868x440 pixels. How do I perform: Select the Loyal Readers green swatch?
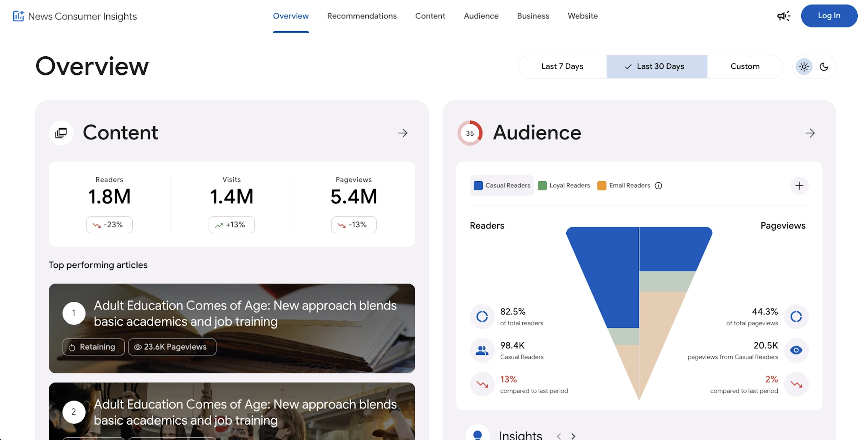coord(542,186)
